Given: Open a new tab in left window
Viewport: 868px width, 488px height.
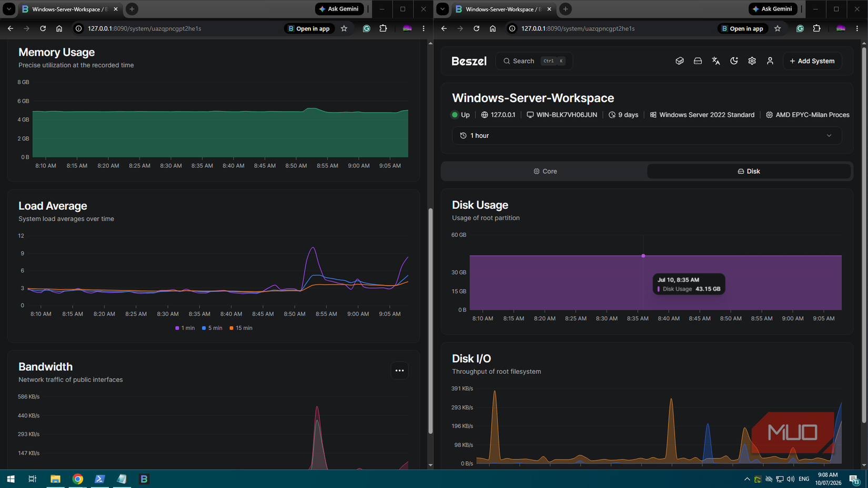Looking at the screenshot, I should 132,9.
